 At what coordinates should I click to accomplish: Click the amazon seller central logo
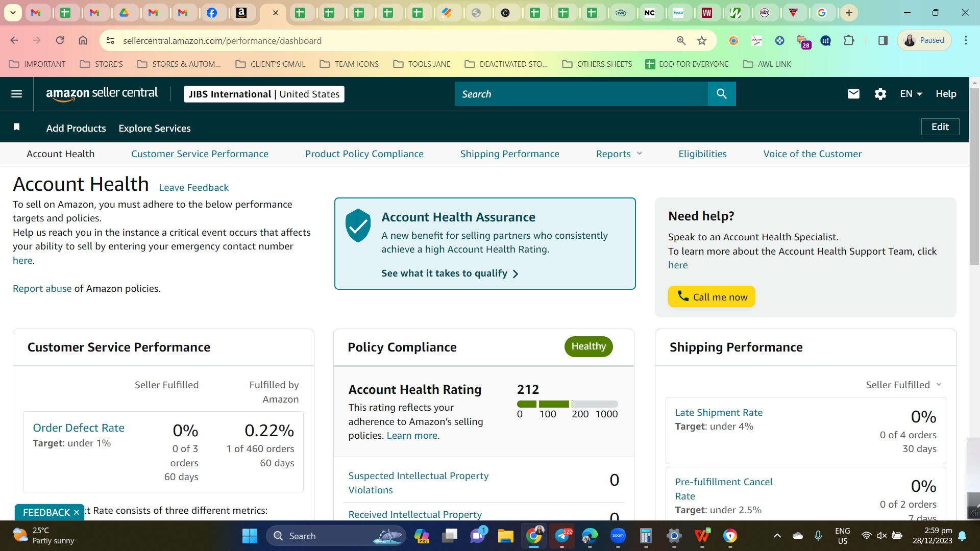102,94
